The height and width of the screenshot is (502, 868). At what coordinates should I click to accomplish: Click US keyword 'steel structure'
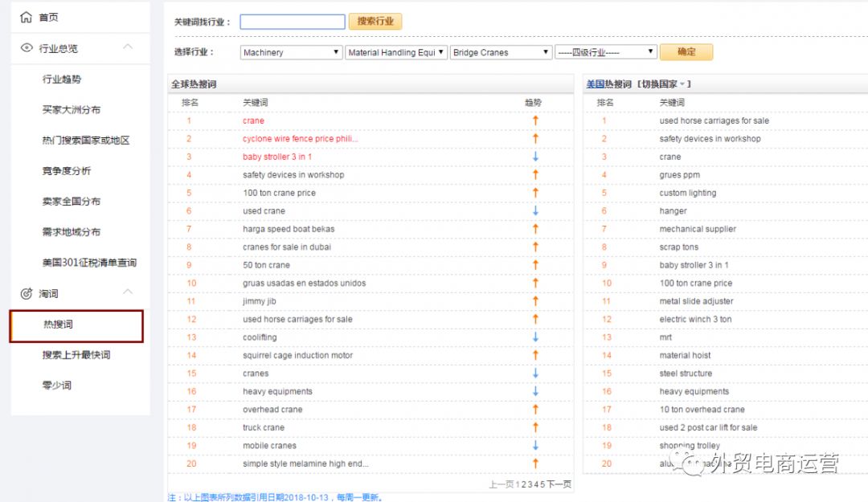point(686,373)
